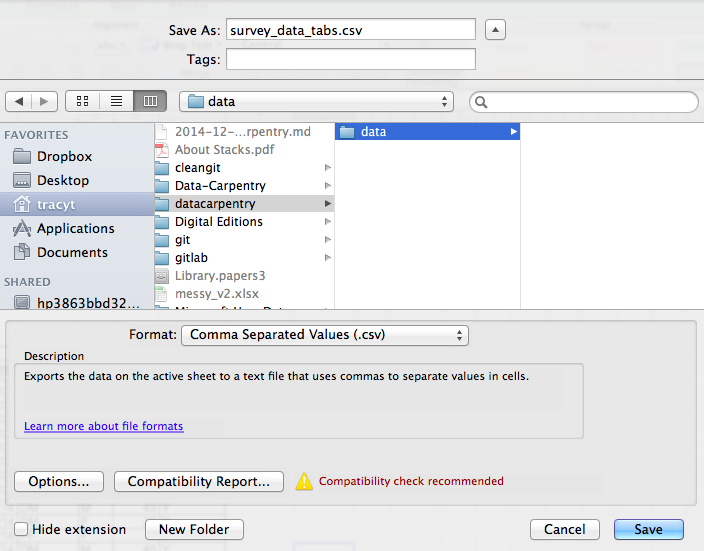Click the Save button
Screen dimensions: 704x551
(x=649, y=529)
